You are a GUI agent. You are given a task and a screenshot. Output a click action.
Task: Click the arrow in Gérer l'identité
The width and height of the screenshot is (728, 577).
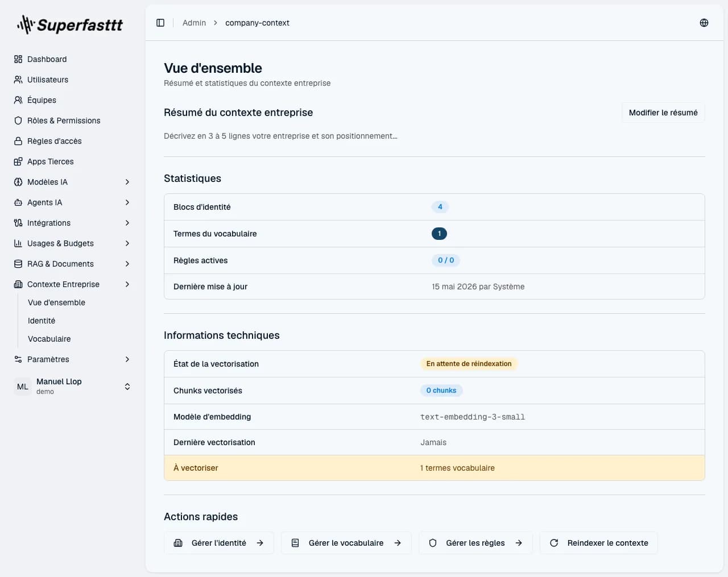tap(260, 543)
